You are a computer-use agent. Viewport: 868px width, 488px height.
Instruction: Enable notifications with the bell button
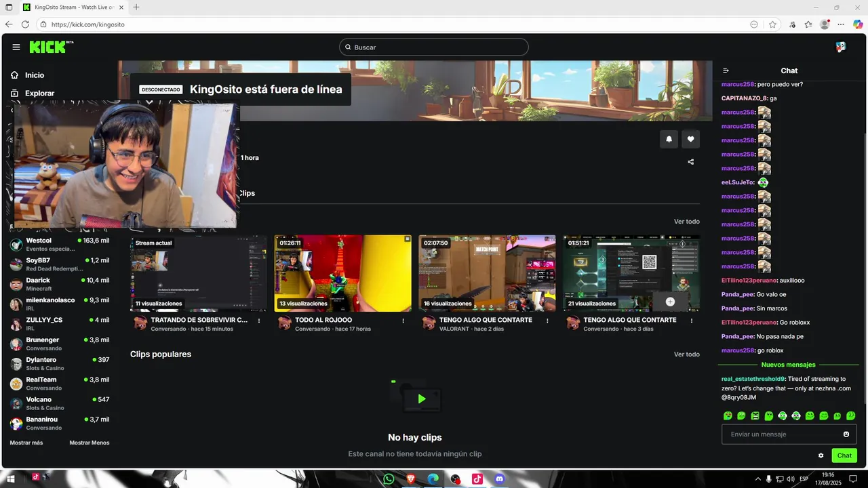669,139
